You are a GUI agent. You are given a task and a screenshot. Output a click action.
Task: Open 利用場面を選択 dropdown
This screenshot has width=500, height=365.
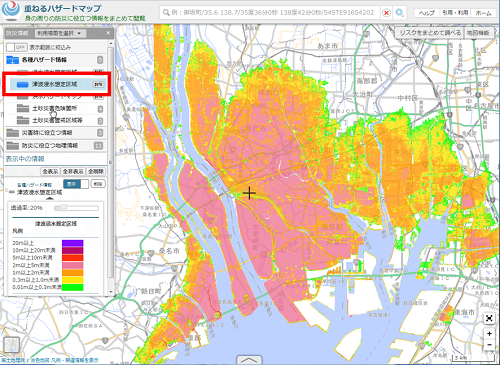click(x=60, y=33)
